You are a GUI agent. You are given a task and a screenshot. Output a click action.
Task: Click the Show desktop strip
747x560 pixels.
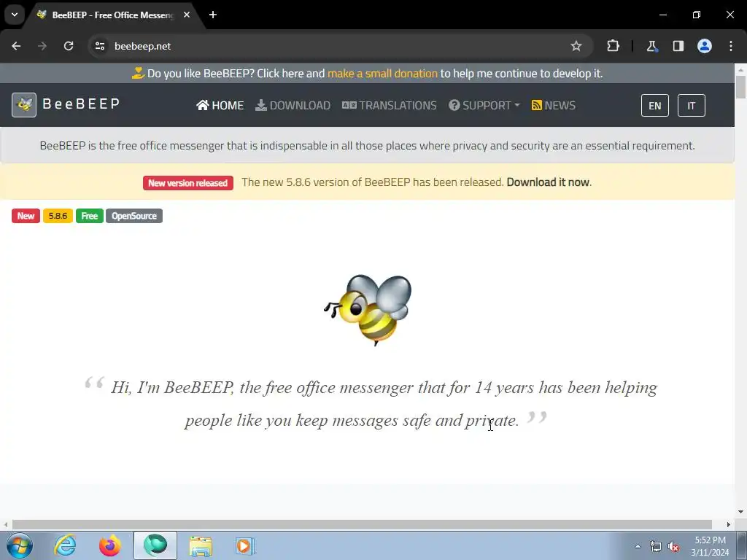(x=742, y=545)
